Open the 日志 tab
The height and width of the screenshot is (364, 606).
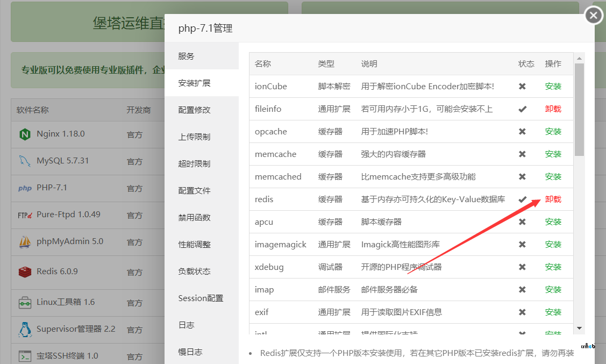[x=201, y=325]
